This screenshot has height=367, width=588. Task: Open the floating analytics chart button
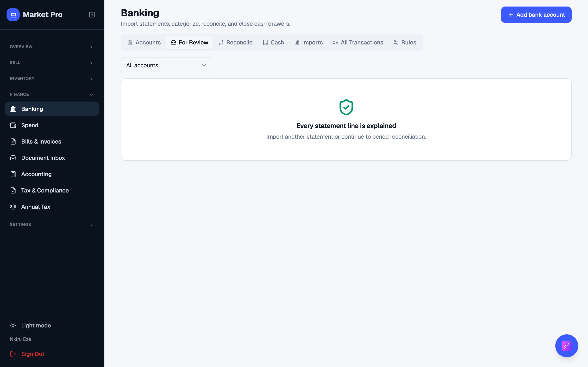coord(566,346)
